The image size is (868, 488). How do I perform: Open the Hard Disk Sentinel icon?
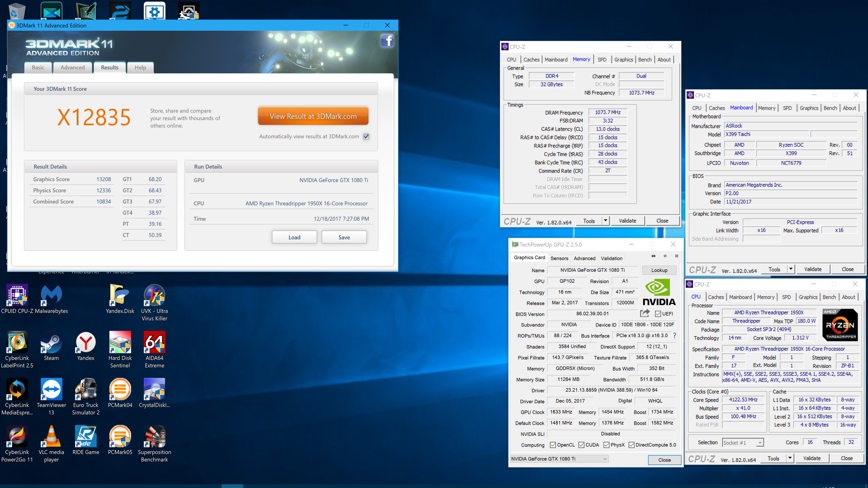coord(120,350)
